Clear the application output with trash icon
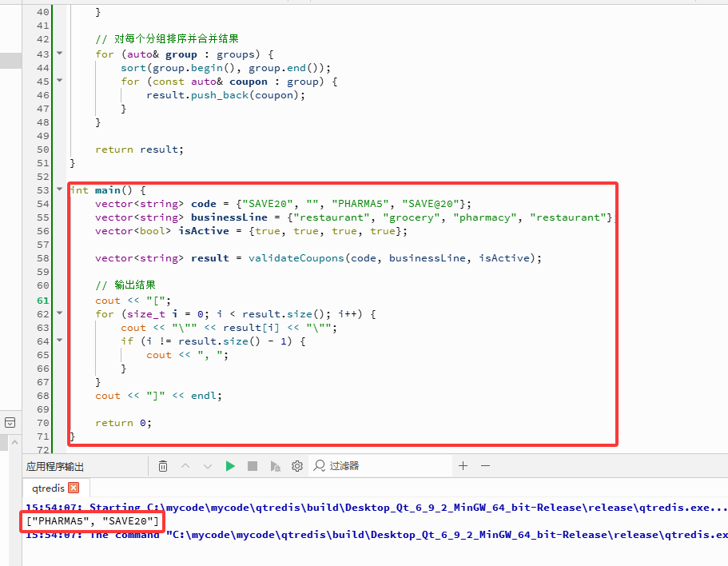The height and width of the screenshot is (566, 728). [163, 466]
